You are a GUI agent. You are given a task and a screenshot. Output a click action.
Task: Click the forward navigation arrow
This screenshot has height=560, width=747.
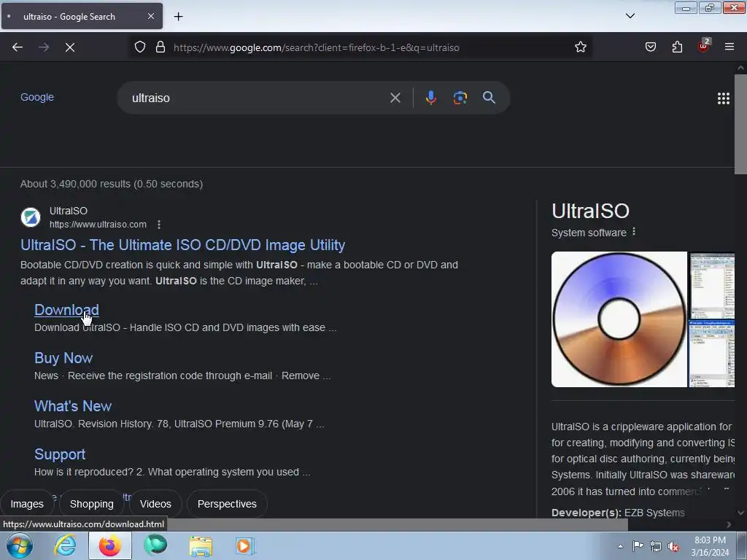[x=44, y=47]
